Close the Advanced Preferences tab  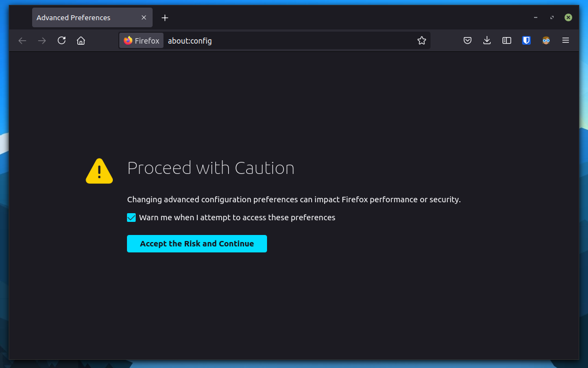tap(144, 17)
